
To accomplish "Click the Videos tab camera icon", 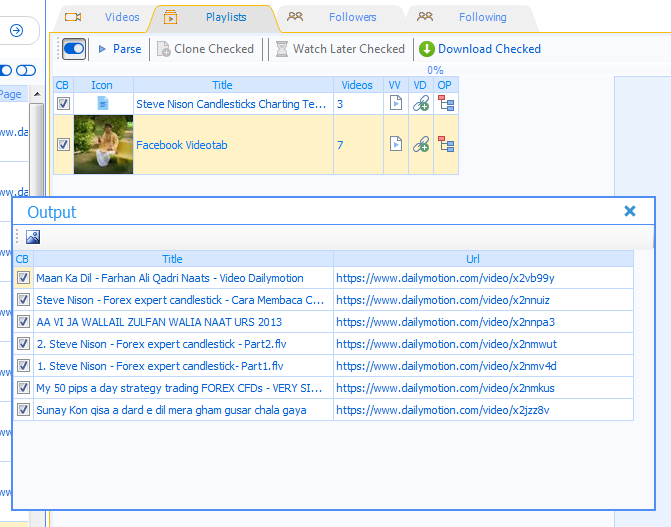I will [73, 17].
